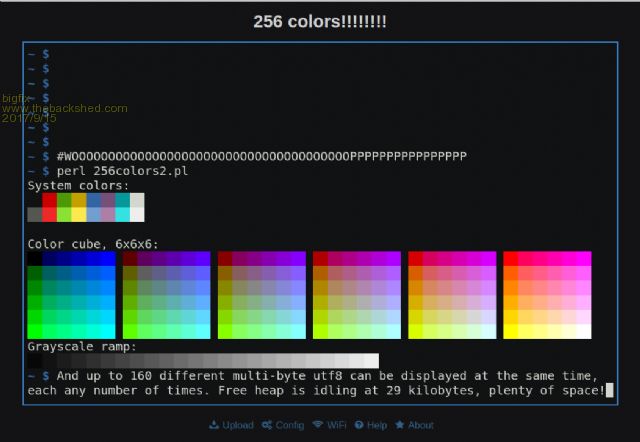The width and height of the screenshot is (640, 442).
Task: Click the bright white system color swatch
Action: (137, 214)
